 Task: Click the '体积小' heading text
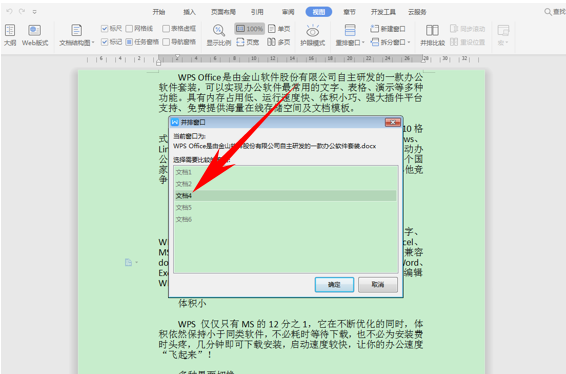(192, 303)
